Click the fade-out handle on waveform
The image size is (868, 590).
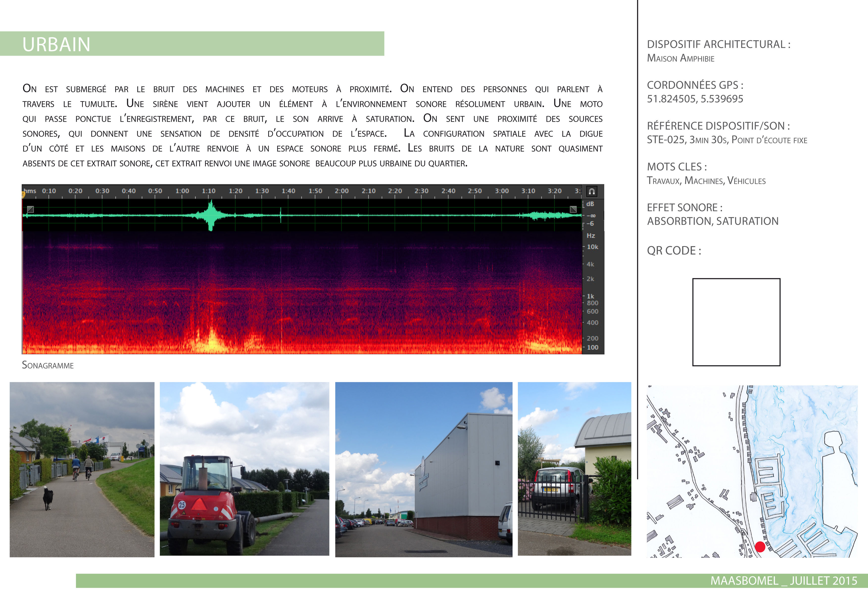(573, 209)
